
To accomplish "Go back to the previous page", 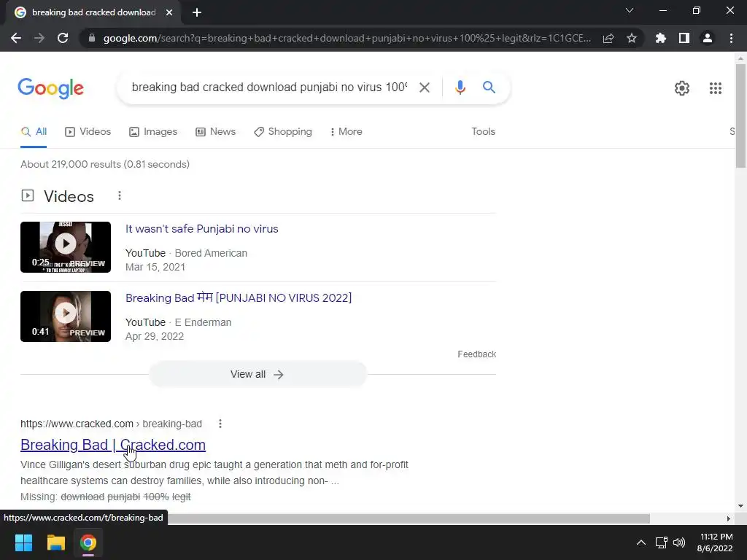I will pyautogui.click(x=16, y=38).
